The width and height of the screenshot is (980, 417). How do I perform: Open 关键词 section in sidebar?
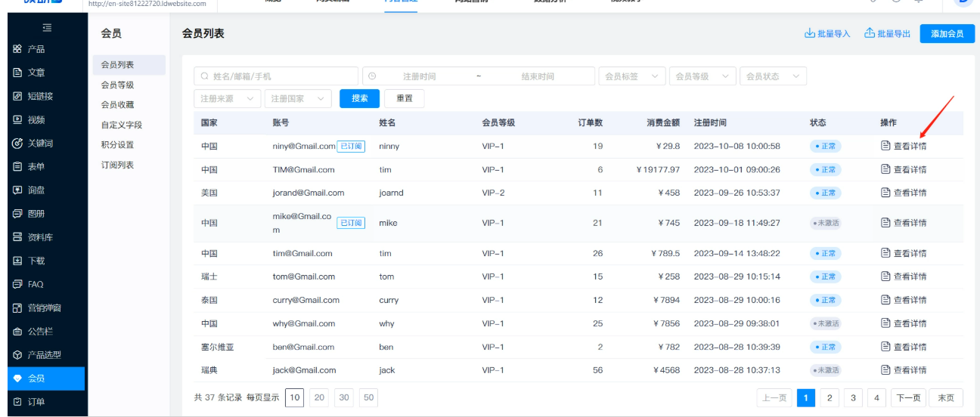tap(40, 144)
